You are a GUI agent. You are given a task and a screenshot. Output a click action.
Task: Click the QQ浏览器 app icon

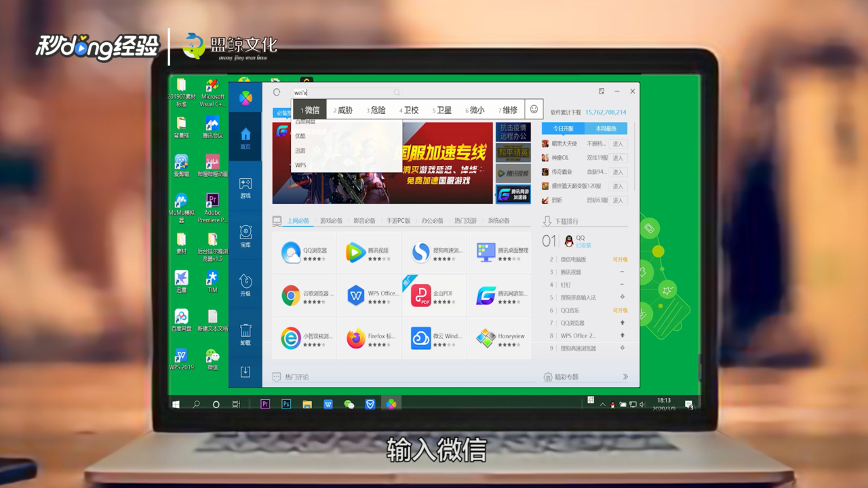[291, 253]
